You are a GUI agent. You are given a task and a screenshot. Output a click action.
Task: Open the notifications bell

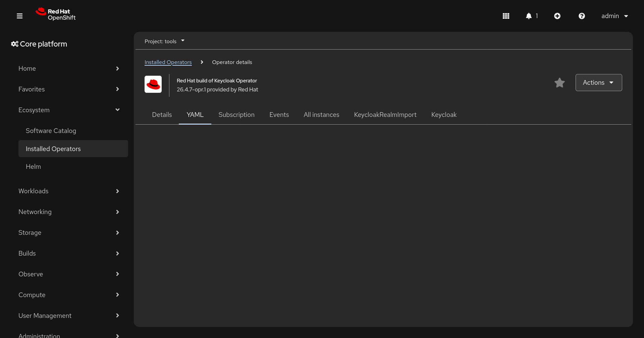[x=532, y=16]
